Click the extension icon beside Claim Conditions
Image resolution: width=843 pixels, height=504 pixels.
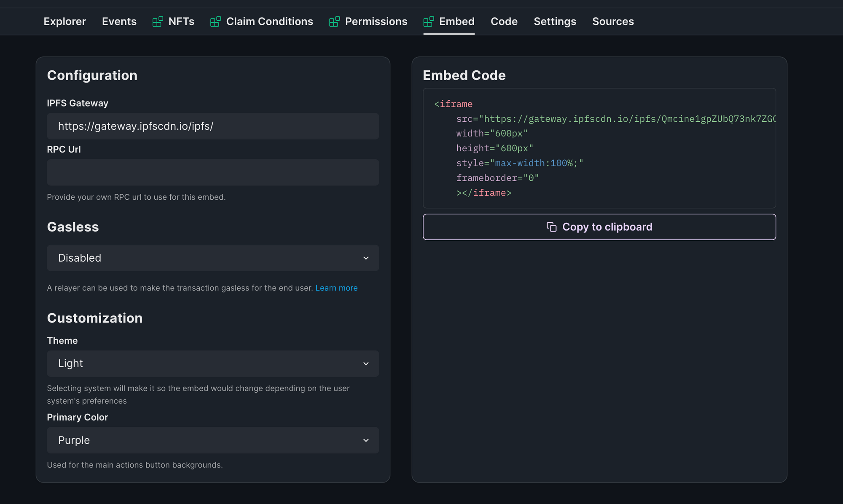point(215,21)
